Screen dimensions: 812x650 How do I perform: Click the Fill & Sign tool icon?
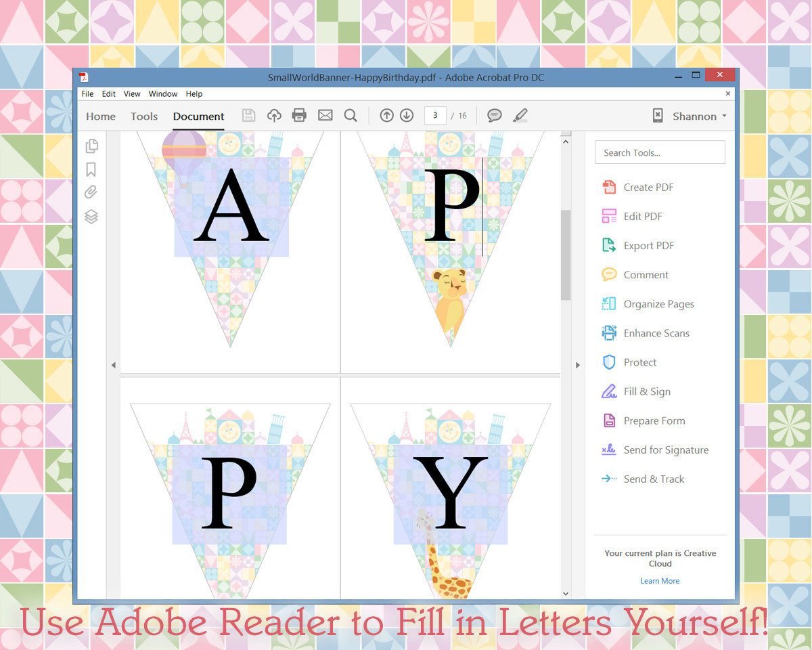click(609, 391)
